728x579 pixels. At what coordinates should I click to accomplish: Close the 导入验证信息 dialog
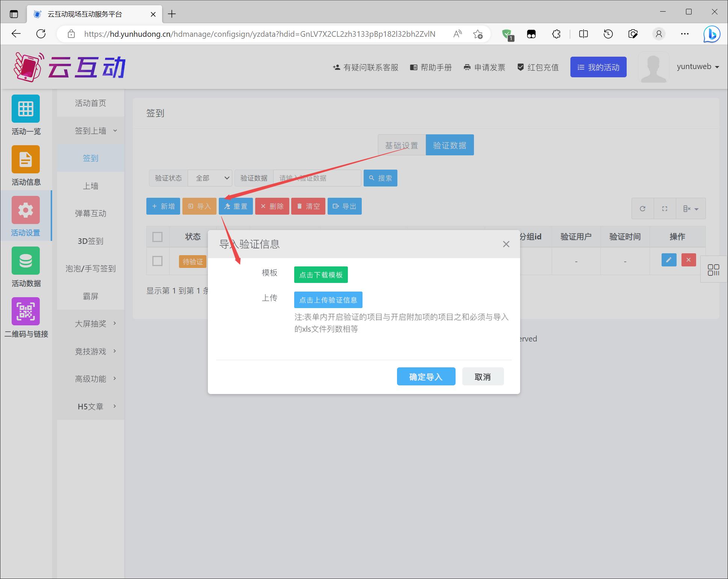[506, 244]
